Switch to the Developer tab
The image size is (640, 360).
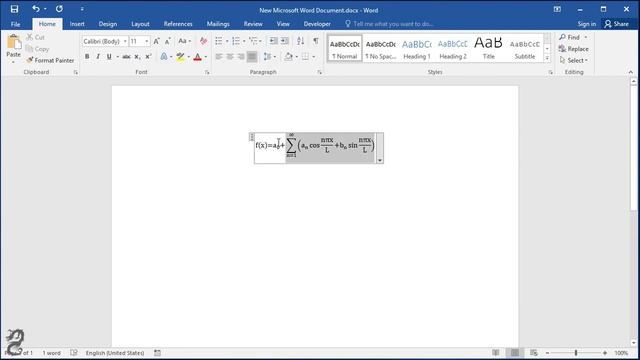tap(317, 24)
